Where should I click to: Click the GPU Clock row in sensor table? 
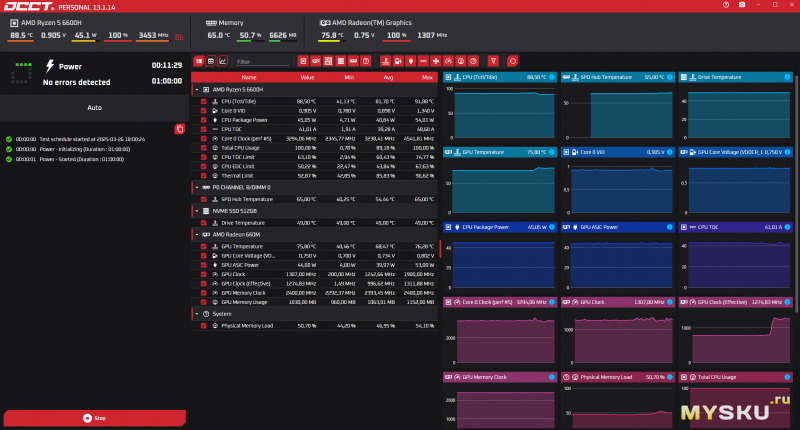point(315,274)
